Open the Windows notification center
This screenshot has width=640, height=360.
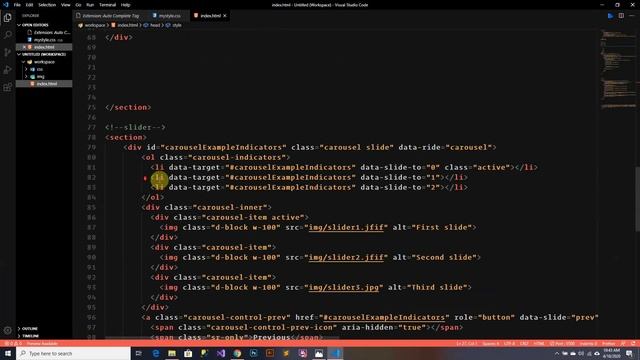(x=629, y=353)
